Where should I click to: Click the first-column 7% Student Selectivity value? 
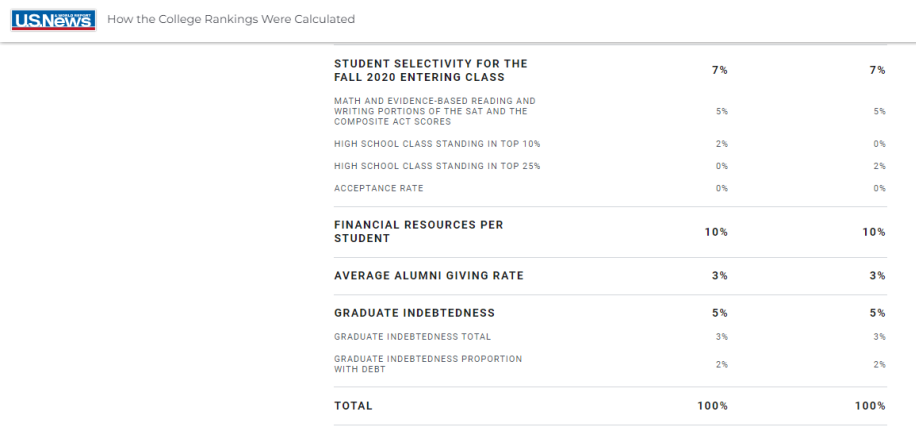[720, 70]
